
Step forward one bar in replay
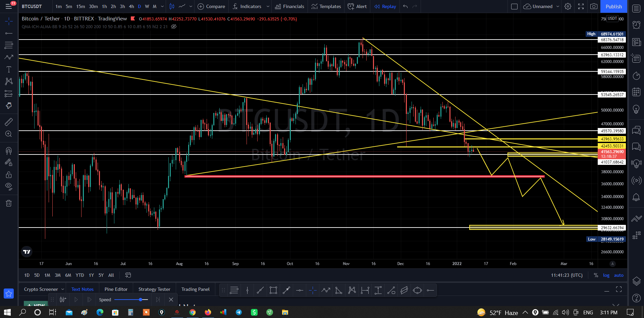pyautogui.click(x=89, y=300)
